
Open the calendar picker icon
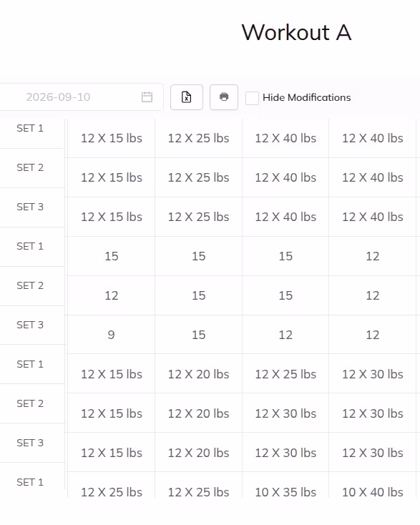147,97
